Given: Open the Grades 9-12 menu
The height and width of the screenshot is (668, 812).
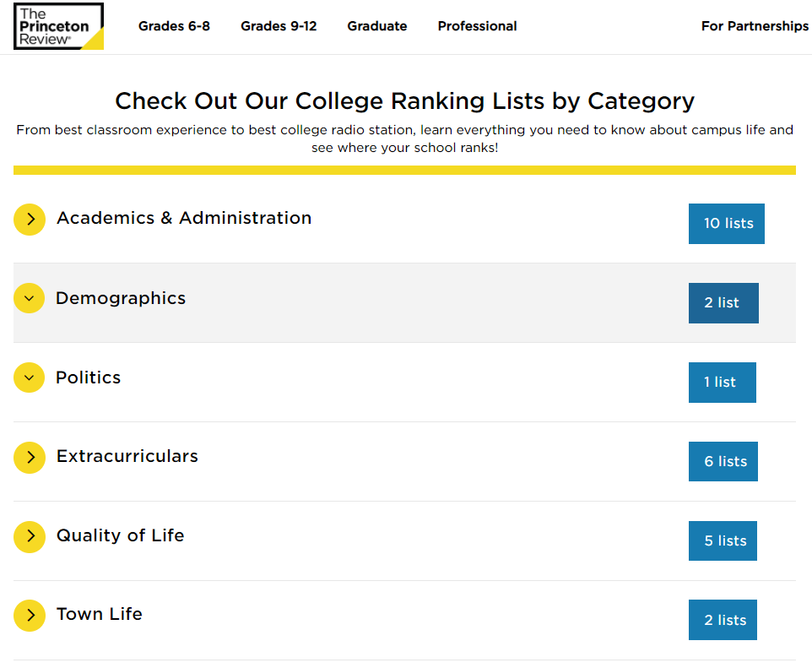Looking at the screenshot, I should 279,26.
